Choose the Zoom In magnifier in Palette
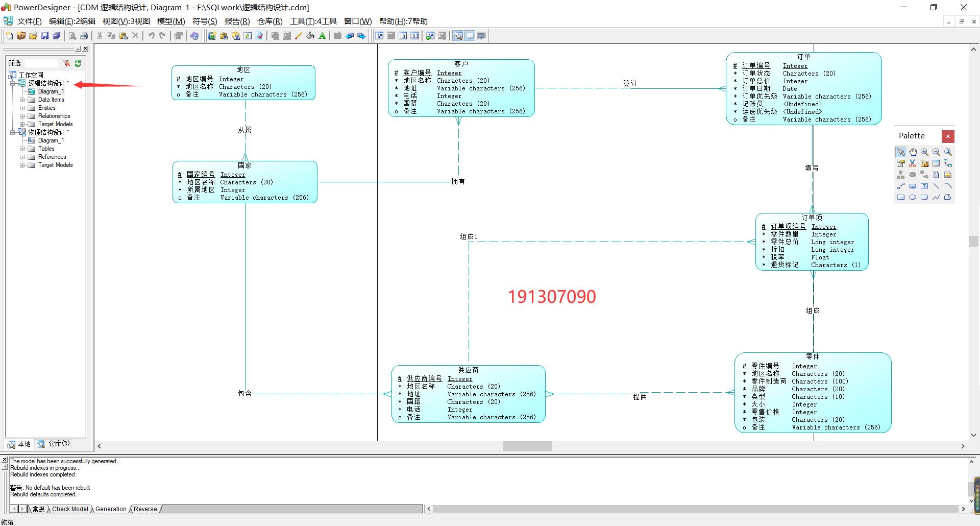The image size is (980, 526). tap(924, 152)
